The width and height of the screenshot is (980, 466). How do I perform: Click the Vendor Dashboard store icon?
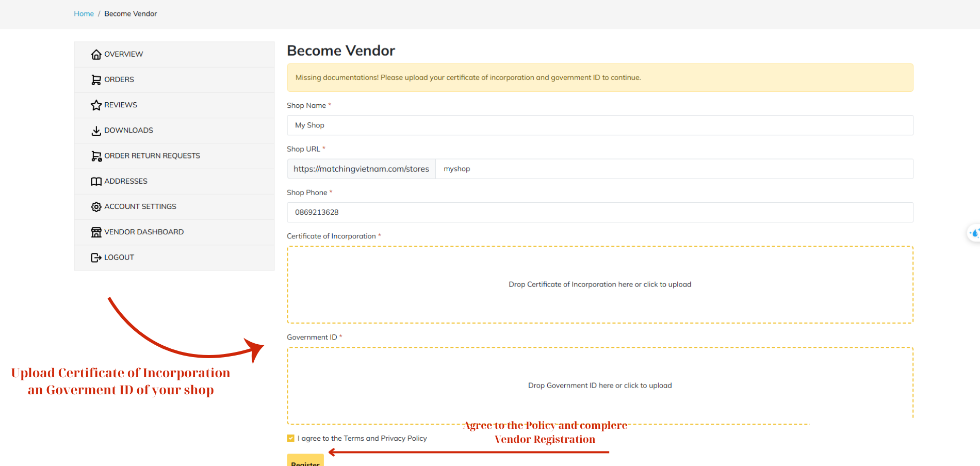[x=96, y=232]
